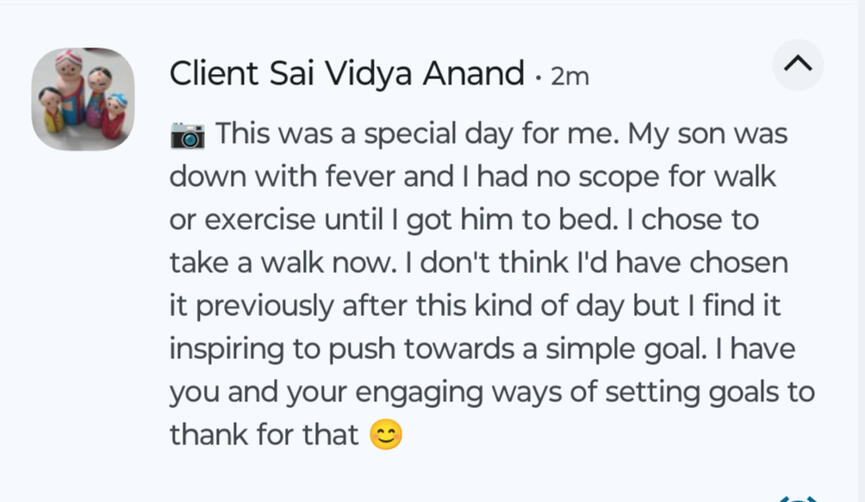
Task: Click the line starting "or exercise until"
Action: (x=464, y=220)
